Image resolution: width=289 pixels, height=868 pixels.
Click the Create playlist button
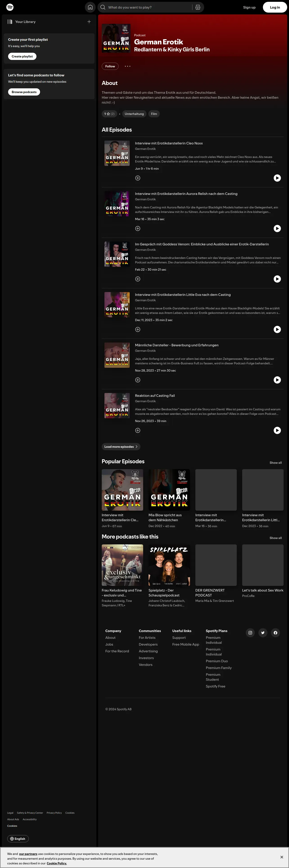pyautogui.click(x=22, y=56)
